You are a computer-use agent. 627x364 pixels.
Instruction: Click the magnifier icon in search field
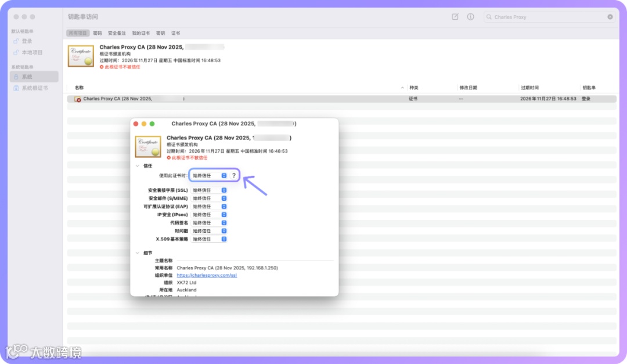489,17
